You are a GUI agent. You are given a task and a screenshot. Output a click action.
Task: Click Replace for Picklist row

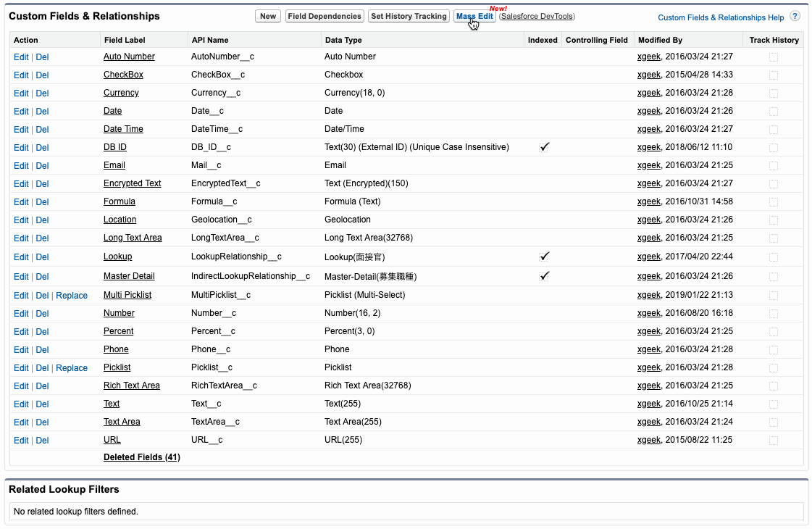click(72, 368)
